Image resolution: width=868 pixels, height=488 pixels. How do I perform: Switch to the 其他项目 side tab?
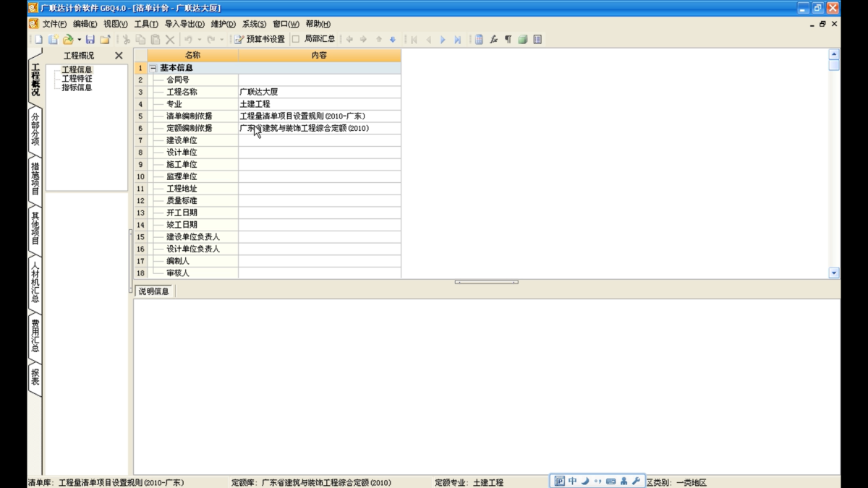[x=35, y=228]
